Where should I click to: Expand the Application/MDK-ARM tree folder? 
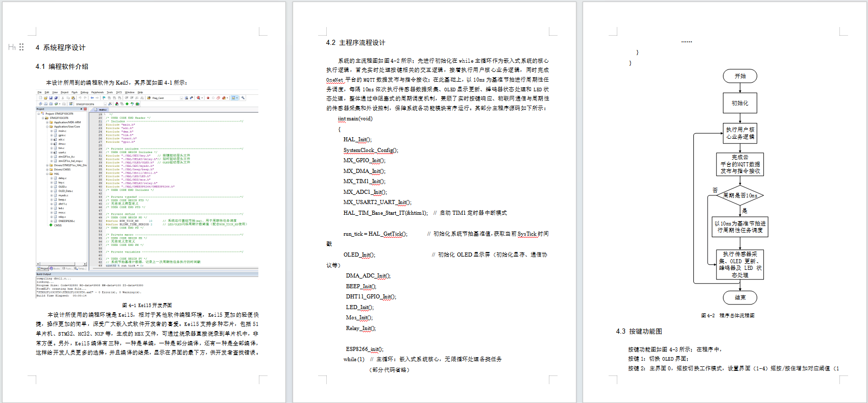(x=47, y=122)
